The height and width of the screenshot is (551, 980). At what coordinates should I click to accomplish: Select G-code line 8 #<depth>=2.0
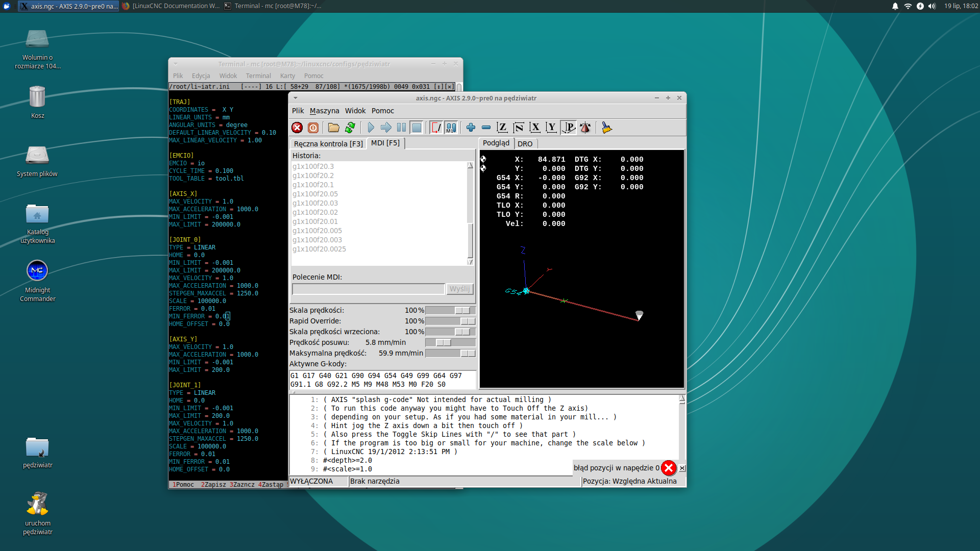(347, 460)
